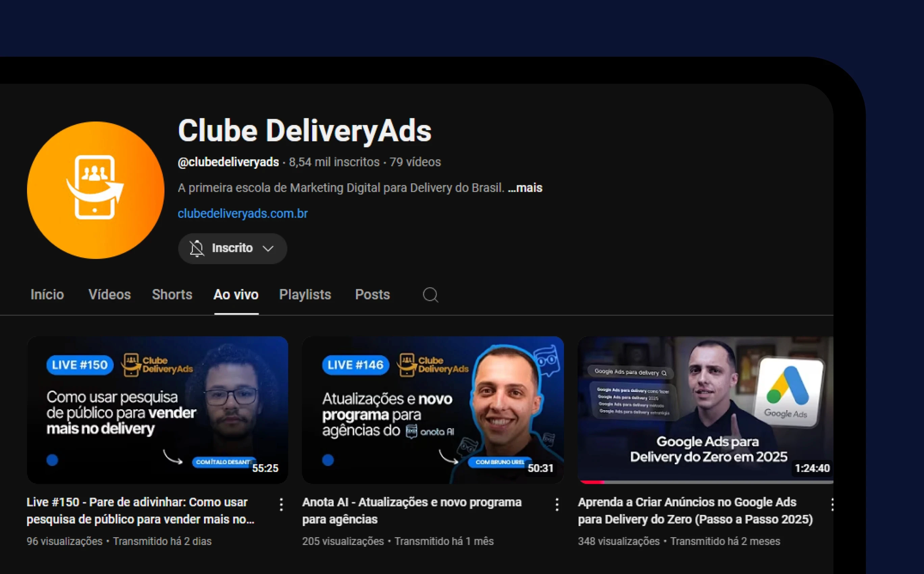The image size is (924, 574).
Task: Open three-dot menu for Google Ads video
Action: click(x=831, y=504)
